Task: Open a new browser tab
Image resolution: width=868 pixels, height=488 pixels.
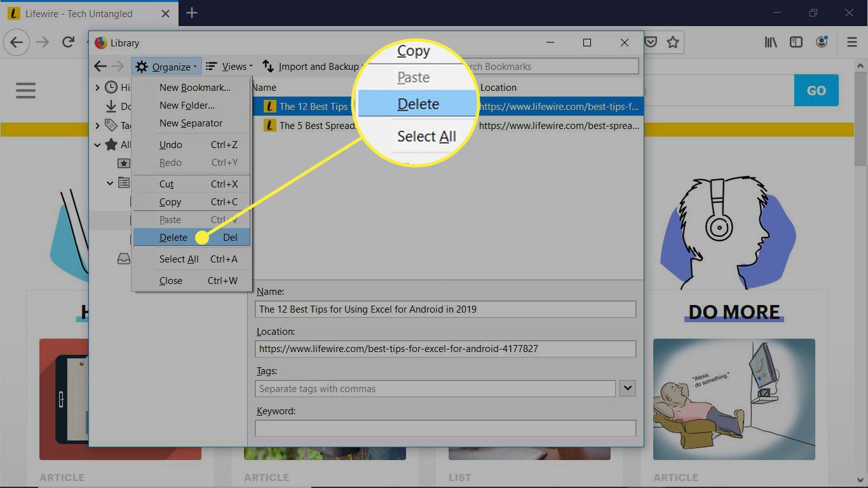Action: tap(192, 13)
